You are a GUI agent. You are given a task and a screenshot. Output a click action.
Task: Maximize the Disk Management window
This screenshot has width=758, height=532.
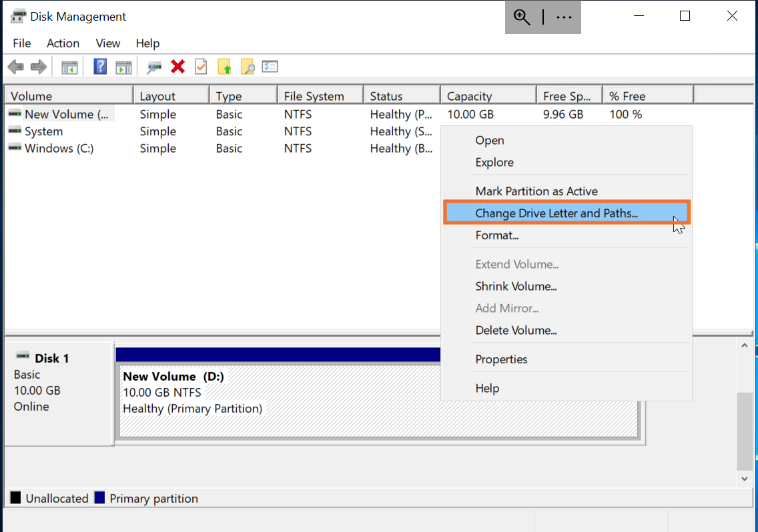685,16
